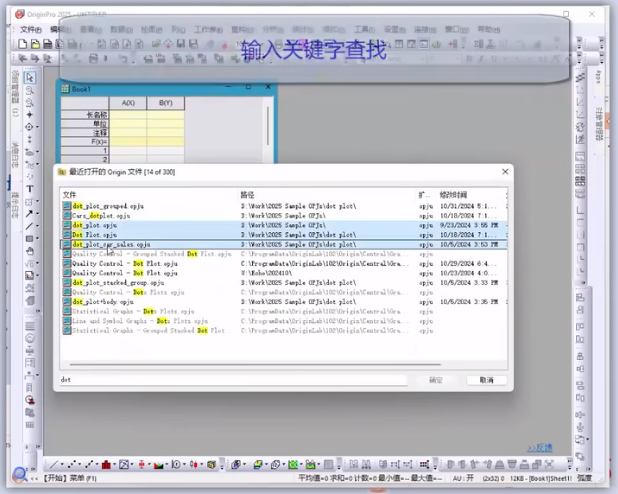Click the keyword search field containing 'dot'
The width and height of the screenshot is (618, 494).
pyautogui.click(x=233, y=380)
